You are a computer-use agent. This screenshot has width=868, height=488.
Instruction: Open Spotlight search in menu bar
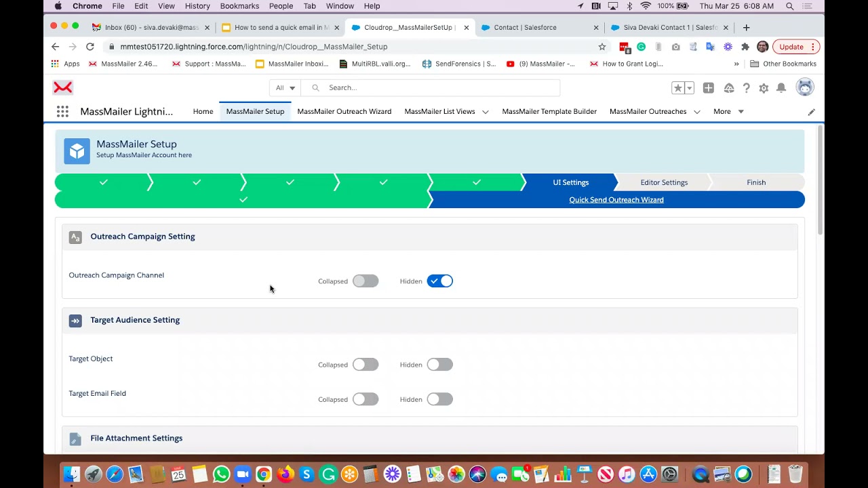(x=790, y=6)
